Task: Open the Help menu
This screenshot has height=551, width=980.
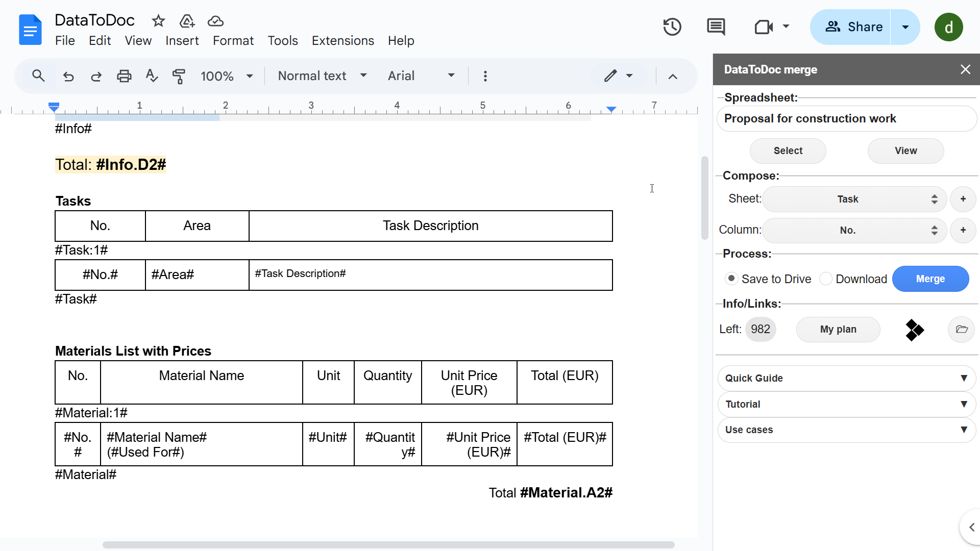Action: (x=401, y=41)
